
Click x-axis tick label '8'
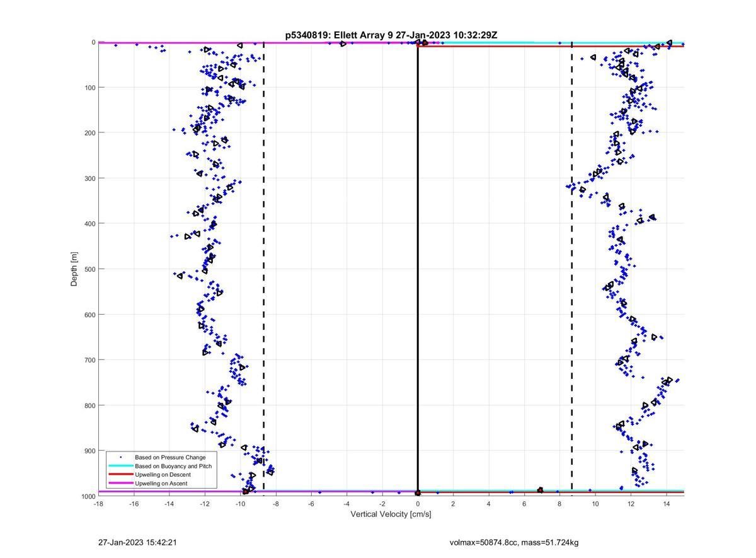[x=559, y=504]
